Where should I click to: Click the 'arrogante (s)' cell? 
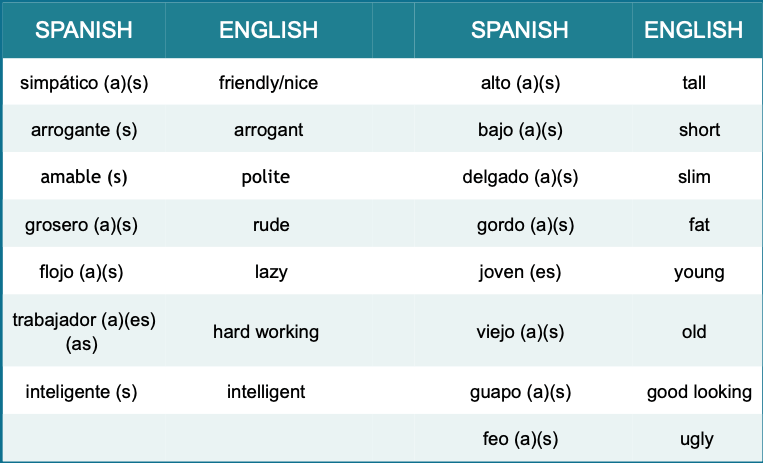[x=84, y=130]
